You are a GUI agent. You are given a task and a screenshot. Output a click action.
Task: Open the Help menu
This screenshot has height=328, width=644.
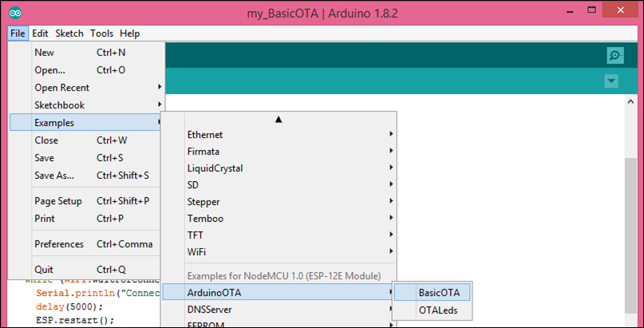click(x=130, y=34)
